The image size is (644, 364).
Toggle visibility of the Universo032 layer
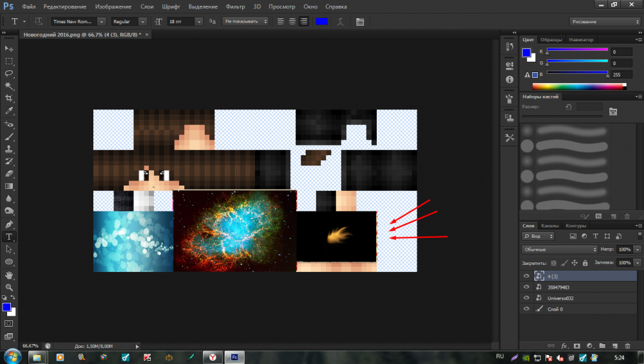527,298
